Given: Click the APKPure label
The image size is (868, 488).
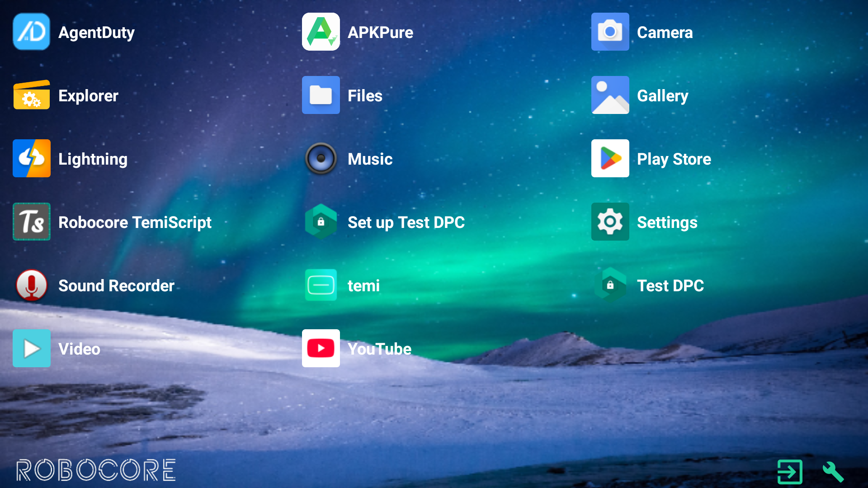Looking at the screenshot, I should coord(380,33).
